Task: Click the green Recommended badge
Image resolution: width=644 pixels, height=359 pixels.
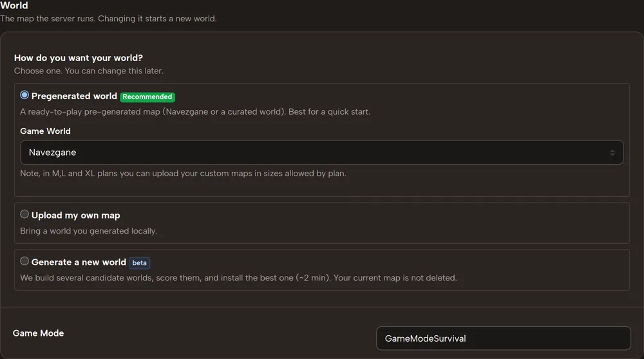Action: click(147, 97)
